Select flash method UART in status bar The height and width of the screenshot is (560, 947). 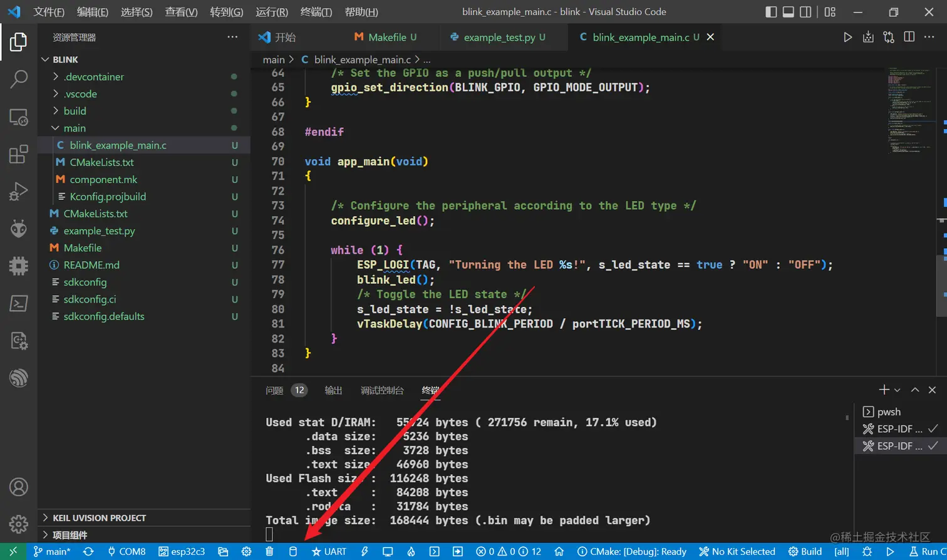point(329,551)
